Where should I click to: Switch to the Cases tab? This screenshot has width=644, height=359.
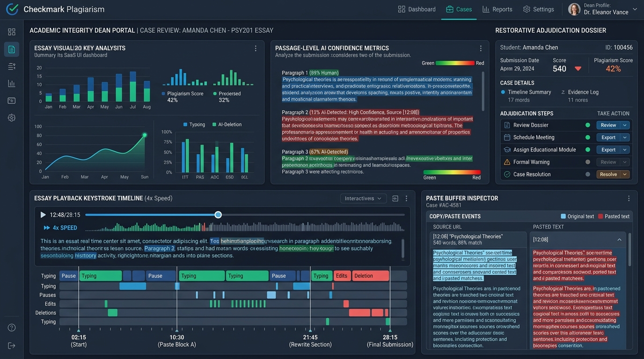[459, 9]
